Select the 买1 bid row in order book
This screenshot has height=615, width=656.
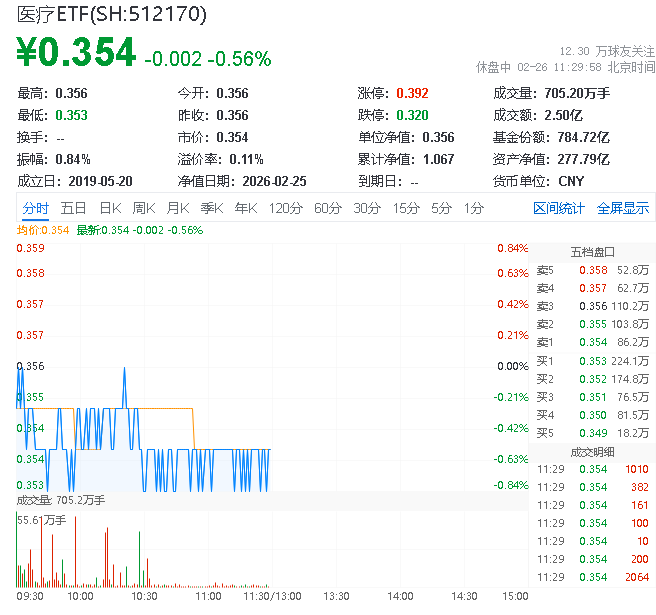coord(593,361)
